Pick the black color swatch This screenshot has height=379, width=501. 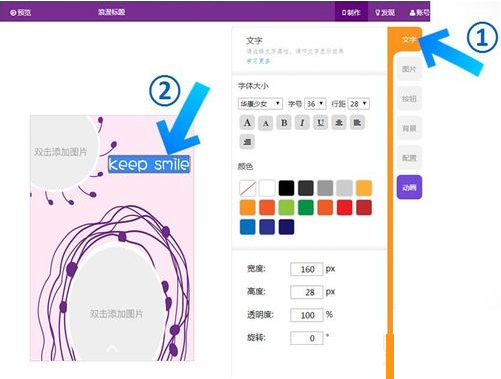(x=286, y=188)
